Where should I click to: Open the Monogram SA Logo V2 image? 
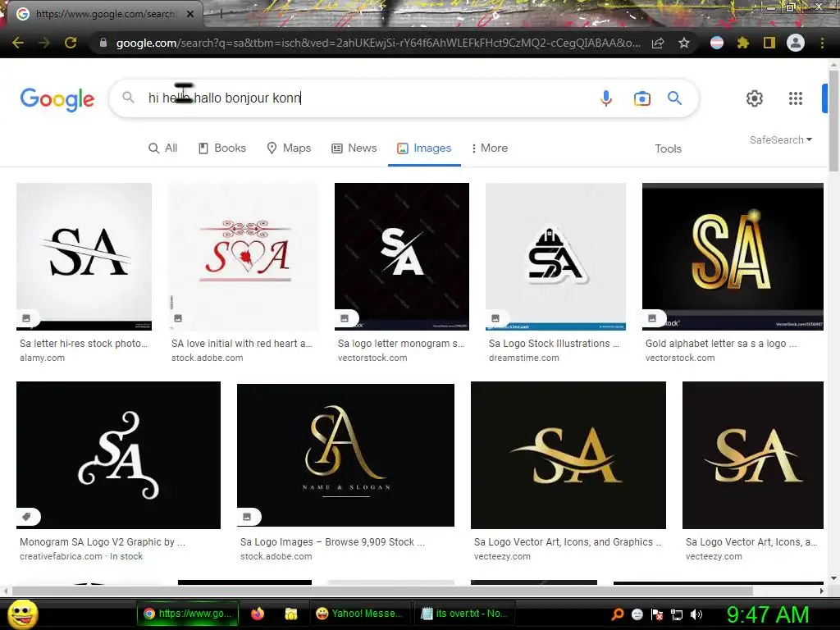tap(118, 454)
